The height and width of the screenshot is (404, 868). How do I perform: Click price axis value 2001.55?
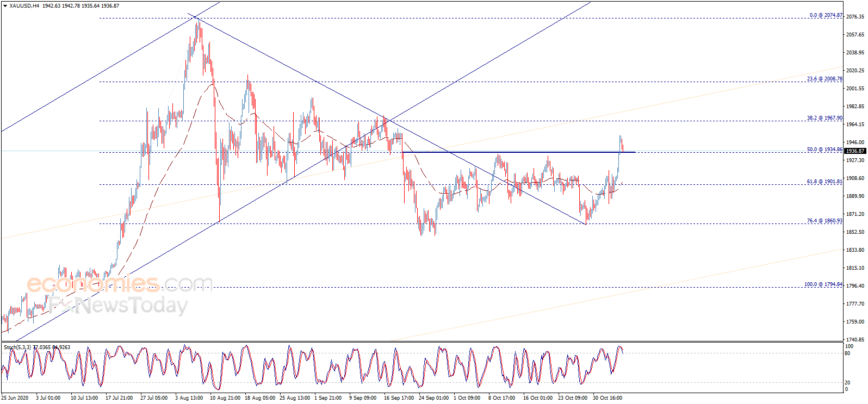click(855, 89)
